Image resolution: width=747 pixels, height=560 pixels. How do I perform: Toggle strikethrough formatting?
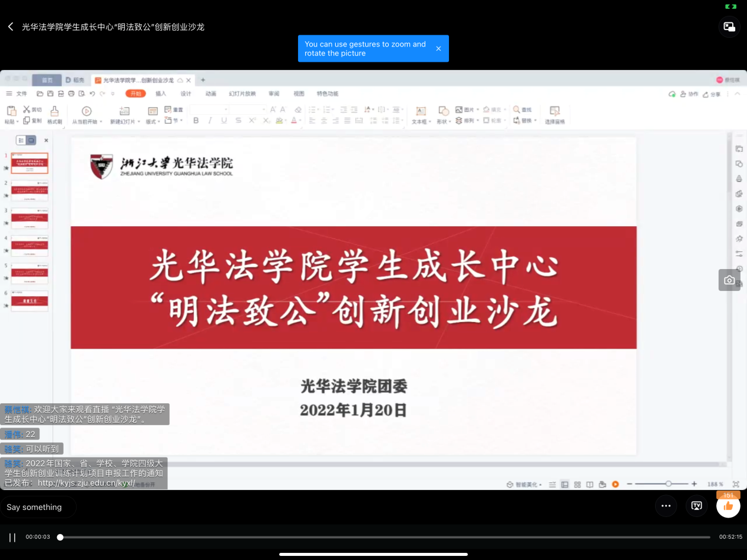(x=238, y=120)
